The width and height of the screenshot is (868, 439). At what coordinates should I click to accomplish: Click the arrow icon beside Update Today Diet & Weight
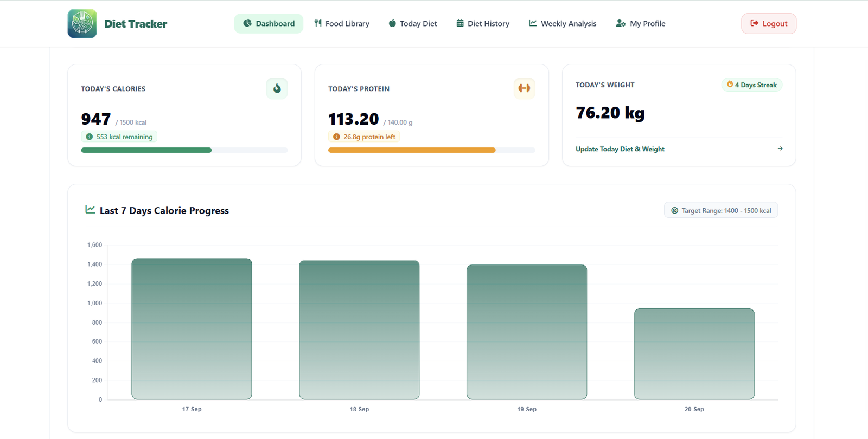tap(780, 149)
